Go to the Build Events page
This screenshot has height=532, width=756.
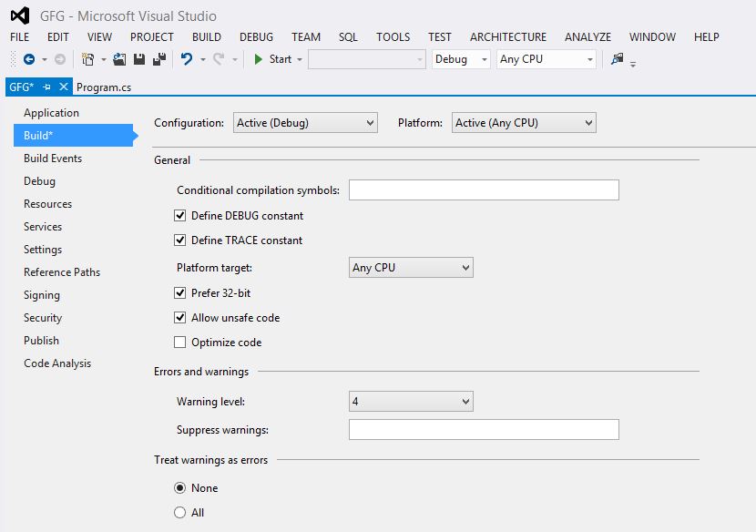pyautogui.click(x=53, y=159)
